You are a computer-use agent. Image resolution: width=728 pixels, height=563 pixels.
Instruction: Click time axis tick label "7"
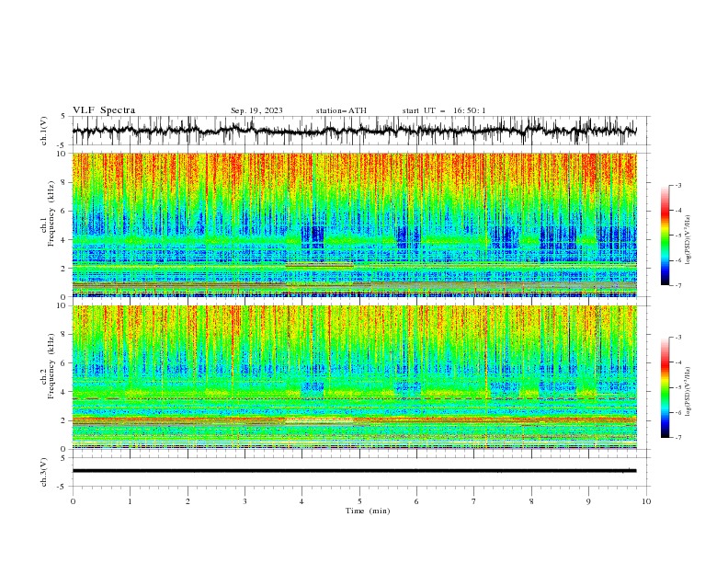[474, 501]
